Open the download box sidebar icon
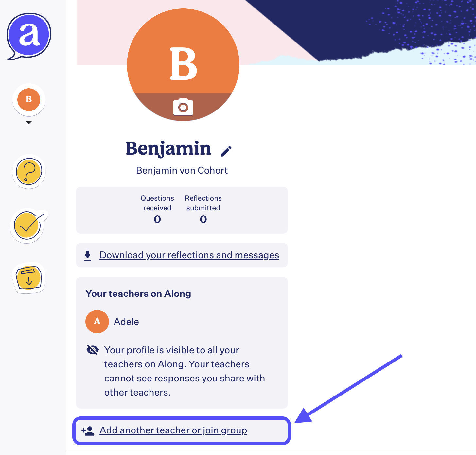476x455 pixels. 29,278
